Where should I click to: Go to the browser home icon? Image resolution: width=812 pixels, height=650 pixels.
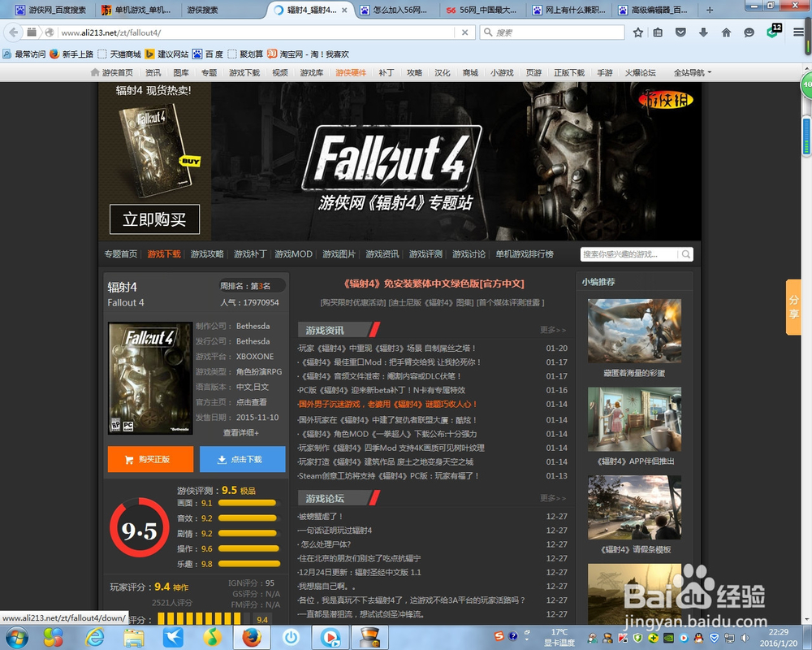pos(726,32)
